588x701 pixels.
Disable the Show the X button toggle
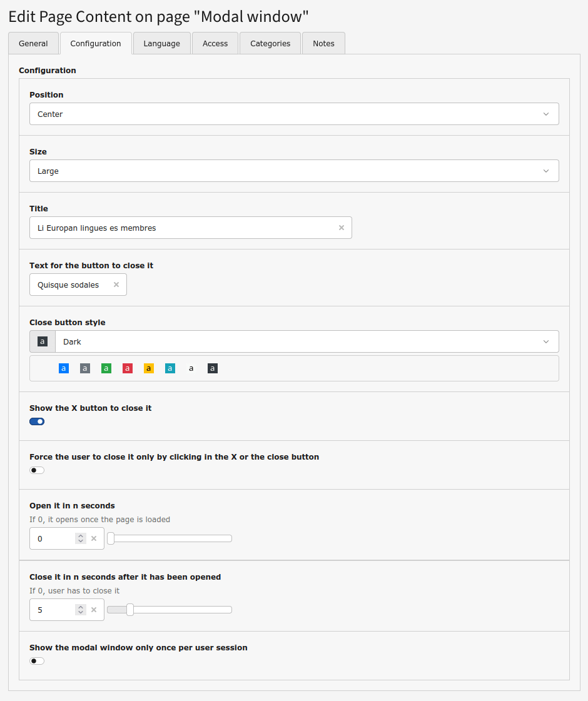coord(37,421)
